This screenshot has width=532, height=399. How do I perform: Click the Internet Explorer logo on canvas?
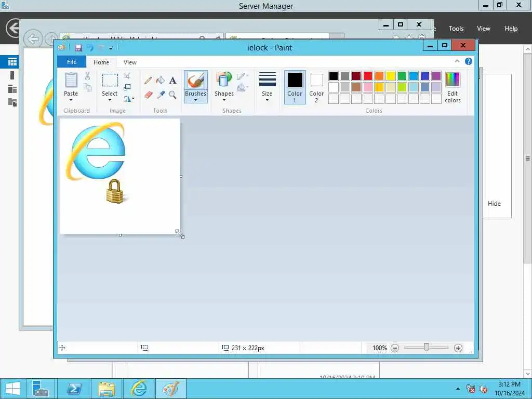pyautogui.click(x=96, y=151)
